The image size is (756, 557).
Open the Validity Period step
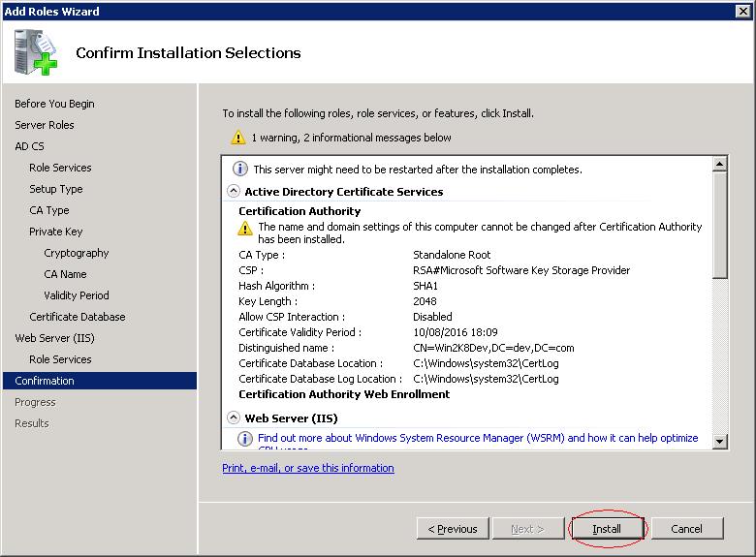point(77,295)
